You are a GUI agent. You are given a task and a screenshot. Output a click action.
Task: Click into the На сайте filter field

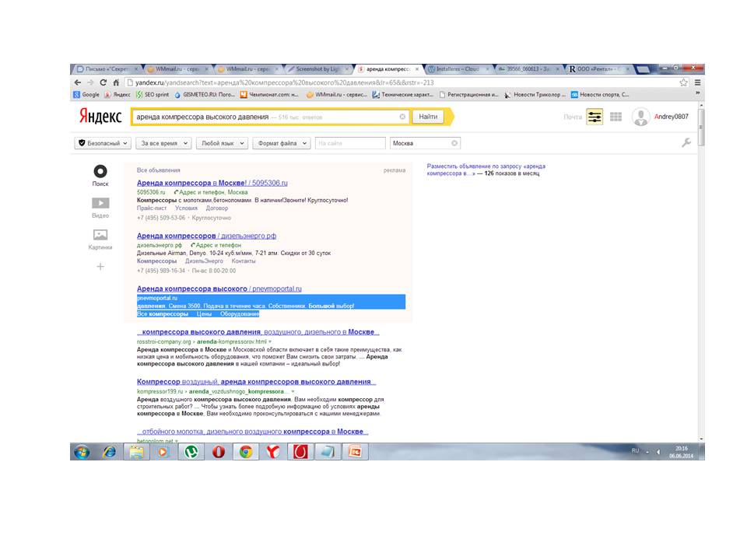click(x=350, y=143)
